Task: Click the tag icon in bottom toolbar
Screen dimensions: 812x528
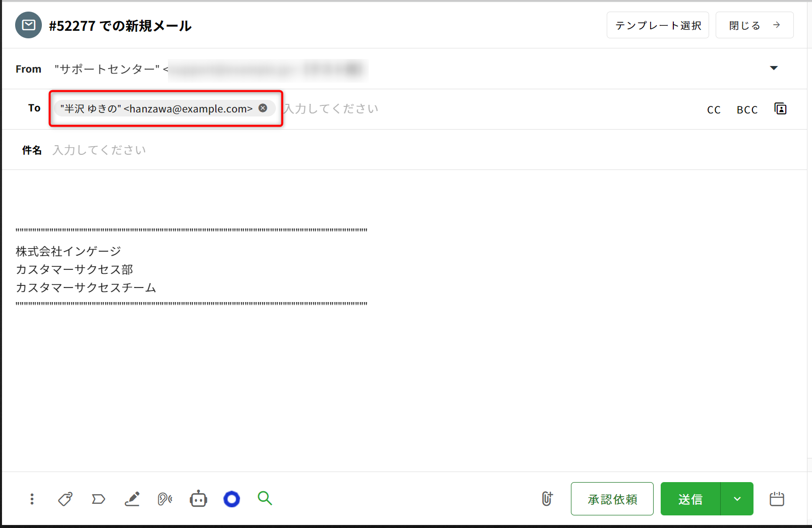Action: pos(65,499)
